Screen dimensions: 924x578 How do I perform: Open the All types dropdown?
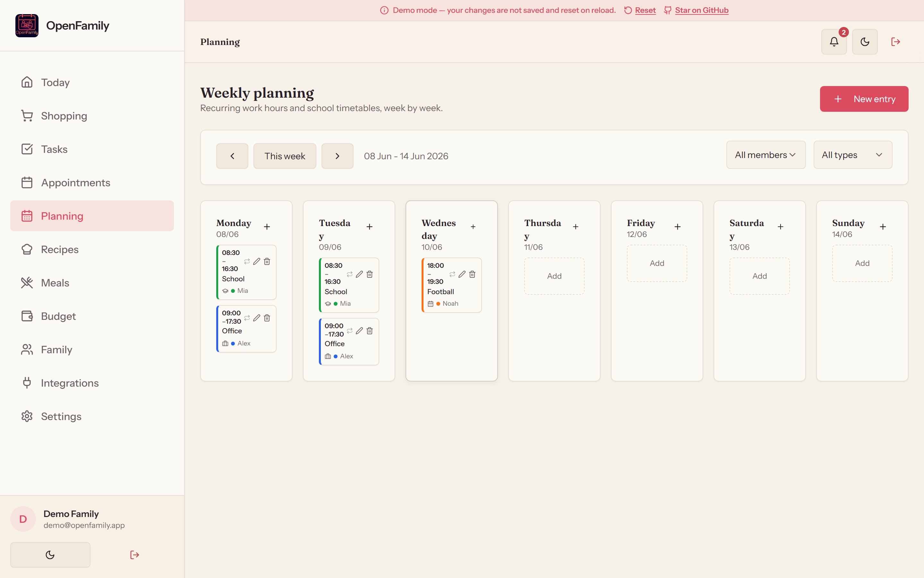[x=852, y=155]
